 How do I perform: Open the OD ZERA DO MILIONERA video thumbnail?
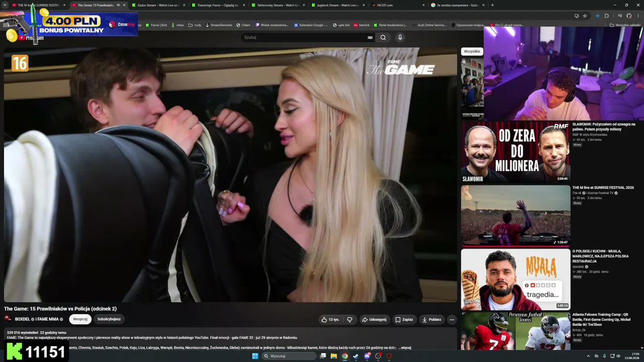click(516, 152)
